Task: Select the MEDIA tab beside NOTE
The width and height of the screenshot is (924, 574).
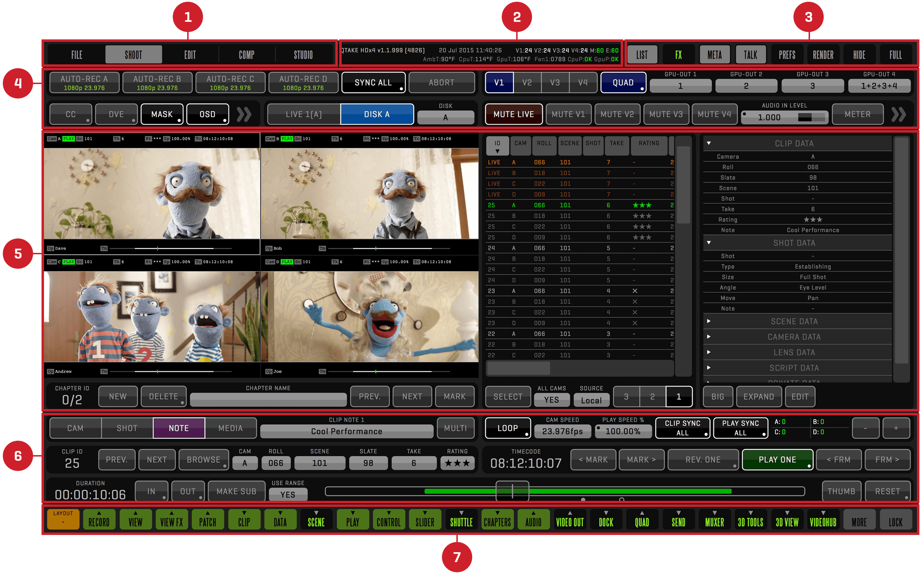Action: (x=230, y=428)
